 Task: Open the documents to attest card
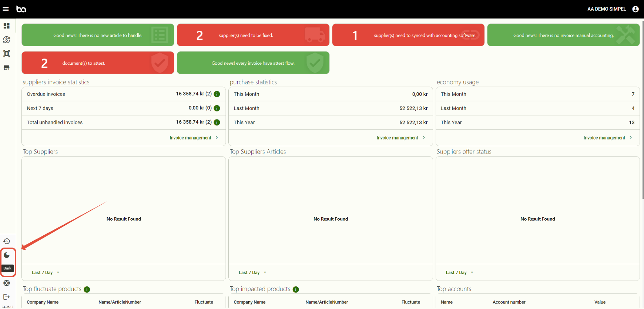click(x=98, y=63)
